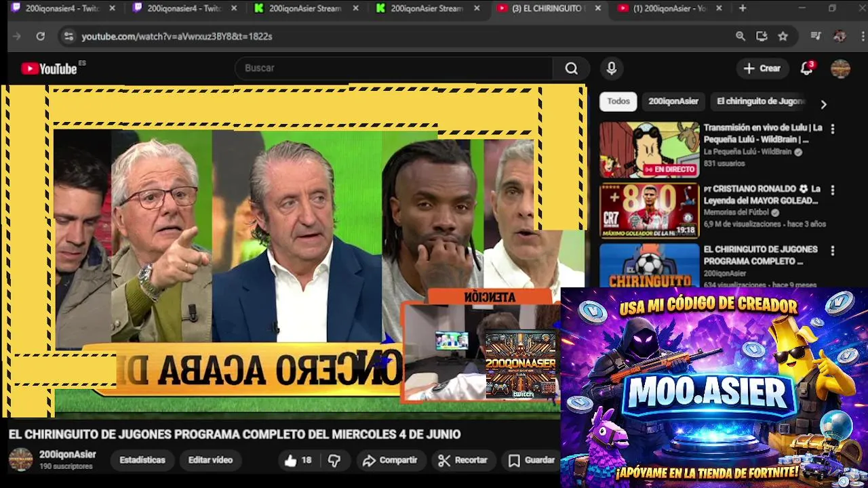Open options menu for EL CHIRINGUITO DE JUGONES suggestion
Viewport: 868px width, 488px height.
(832, 251)
